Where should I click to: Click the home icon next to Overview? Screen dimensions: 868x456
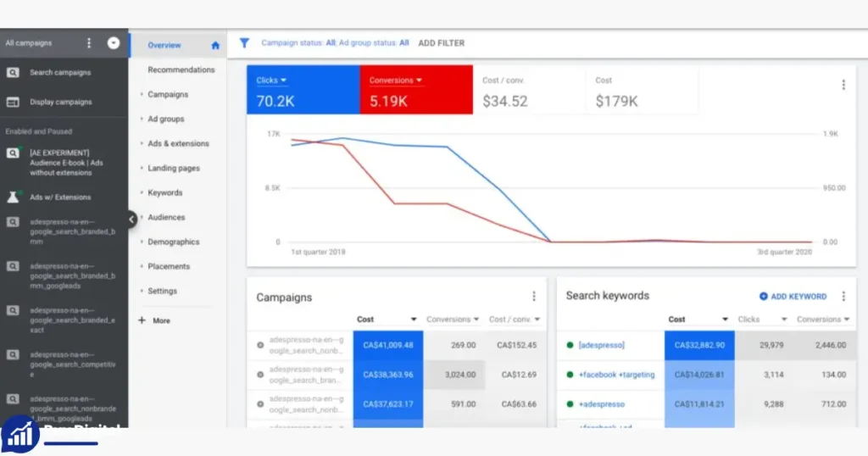pos(215,46)
